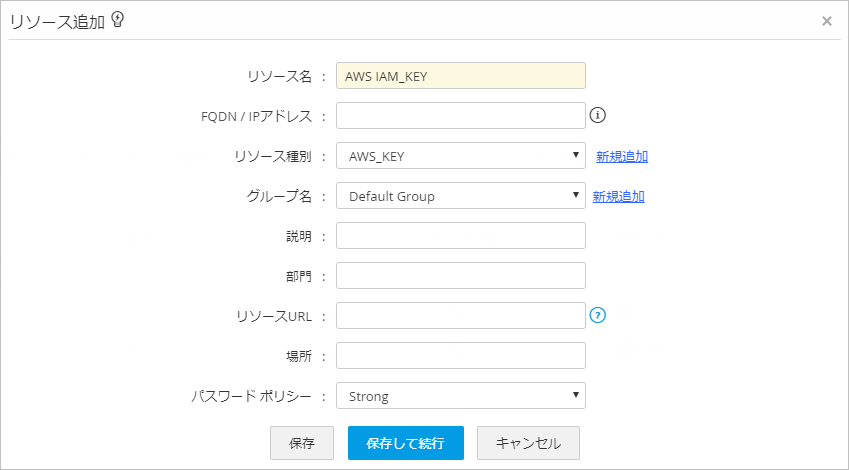This screenshot has width=849, height=470.
Task: Click 新規追加 link next to リソース種別
Action: click(x=622, y=156)
